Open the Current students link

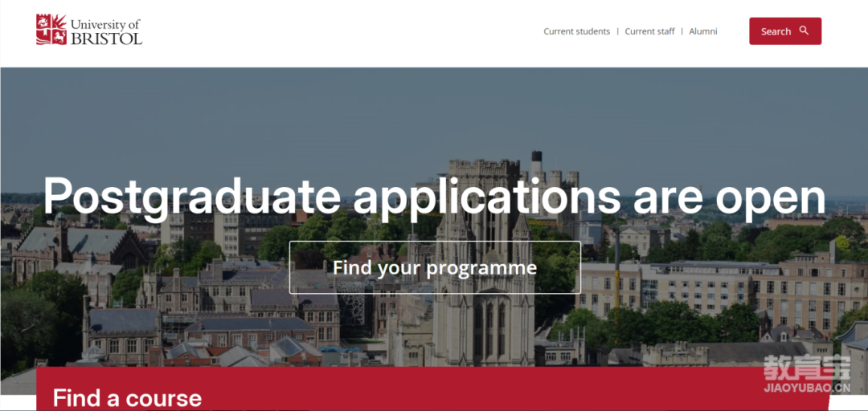pos(576,31)
